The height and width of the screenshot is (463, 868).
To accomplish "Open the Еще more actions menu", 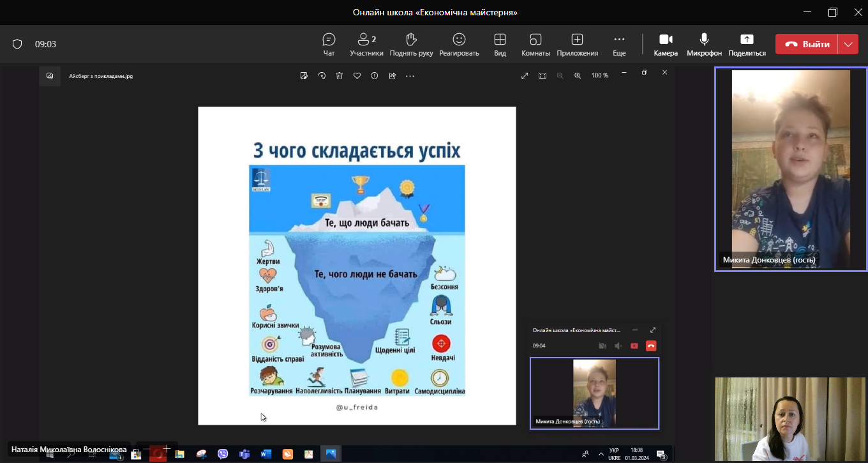I will (x=619, y=45).
